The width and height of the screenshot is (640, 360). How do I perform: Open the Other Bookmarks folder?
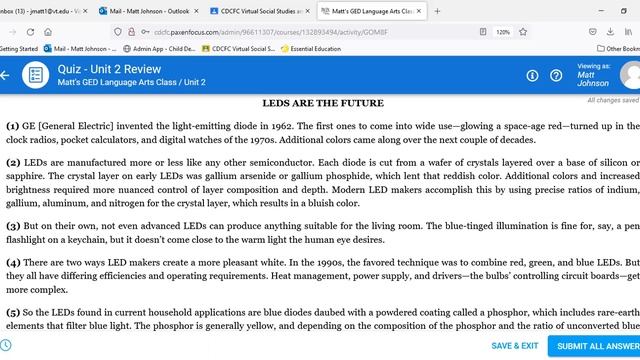(x=618, y=49)
